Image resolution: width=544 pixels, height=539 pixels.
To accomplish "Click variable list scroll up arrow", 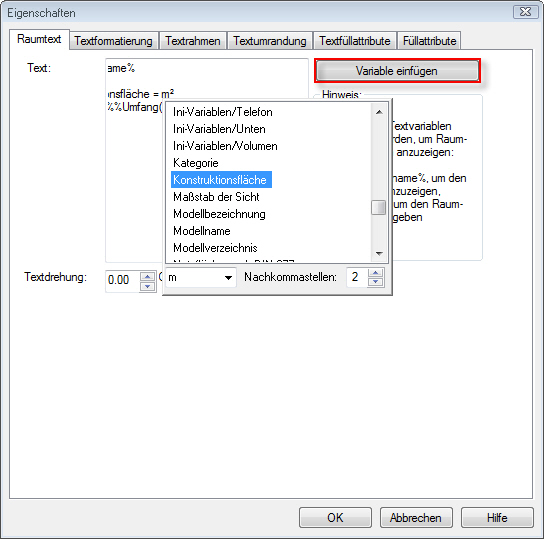I will click(x=379, y=112).
